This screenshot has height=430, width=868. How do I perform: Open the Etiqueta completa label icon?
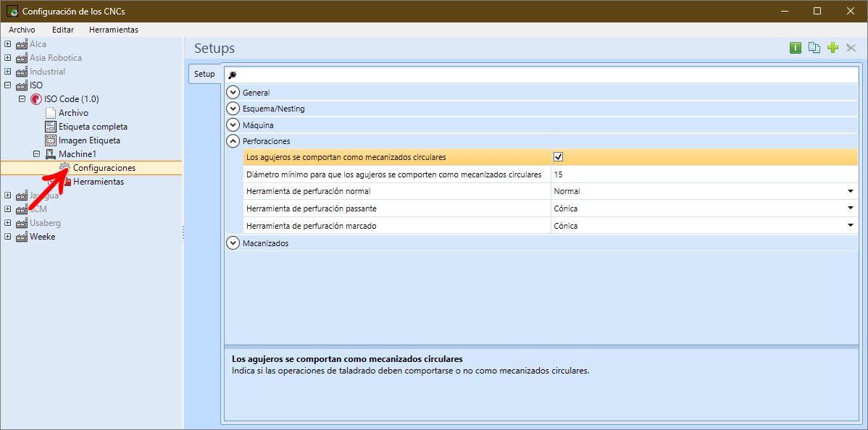(x=51, y=127)
